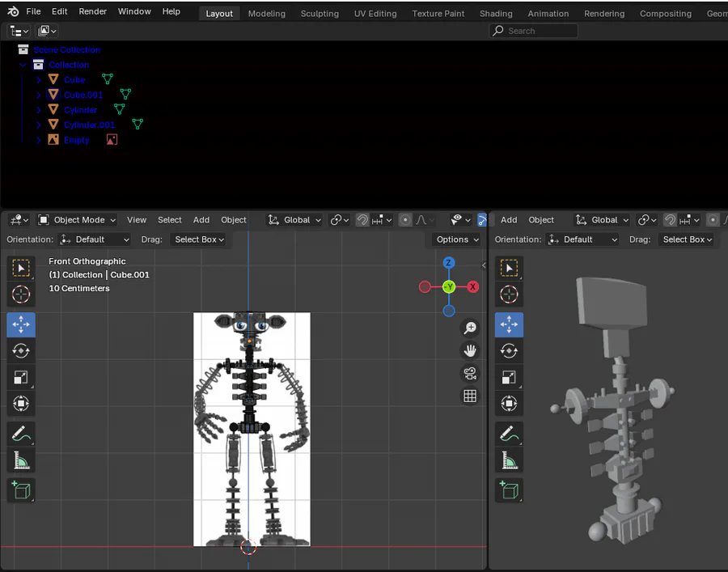Screen dimensions: 728x572
Task: Select the Add Cube tool in left viewport
Action: pyautogui.click(x=21, y=490)
